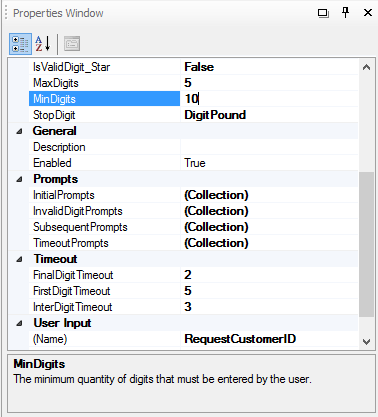Click the False value of IsValidDigit_Star

[199, 67]
